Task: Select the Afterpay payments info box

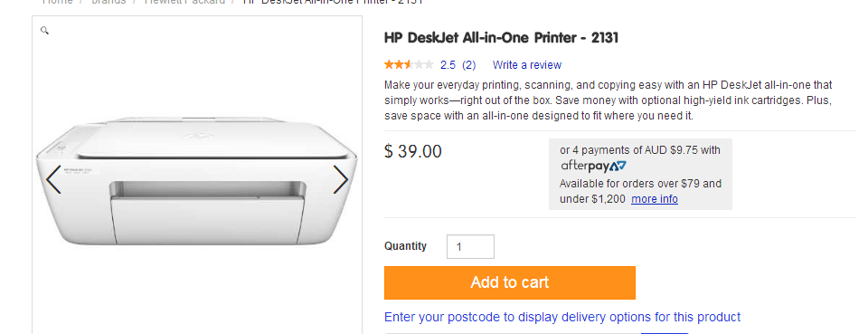Action: pos(640,174)
